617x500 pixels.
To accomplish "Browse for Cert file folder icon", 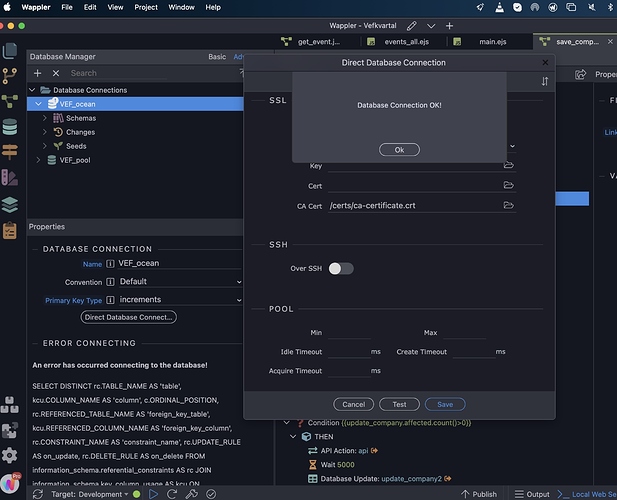I will [x=508, y=185].
